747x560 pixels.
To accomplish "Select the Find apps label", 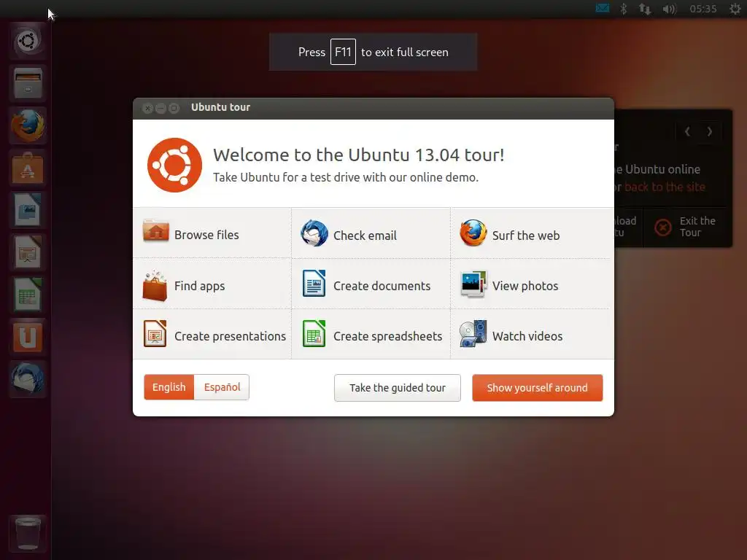I will [x=200, y=286].
